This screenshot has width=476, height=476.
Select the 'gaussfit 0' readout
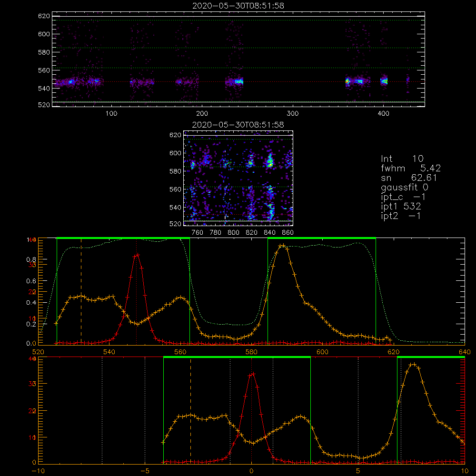coord(405,187)
